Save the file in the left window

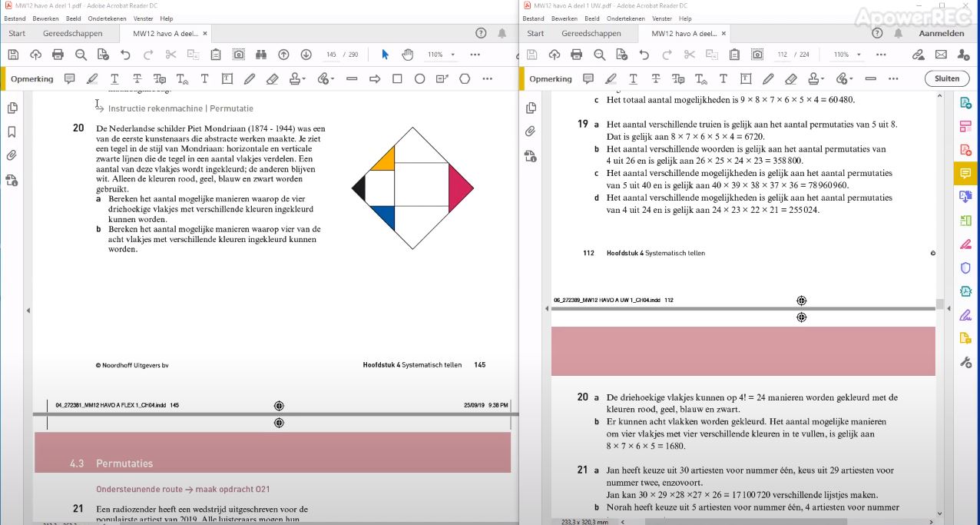(12, 55)
